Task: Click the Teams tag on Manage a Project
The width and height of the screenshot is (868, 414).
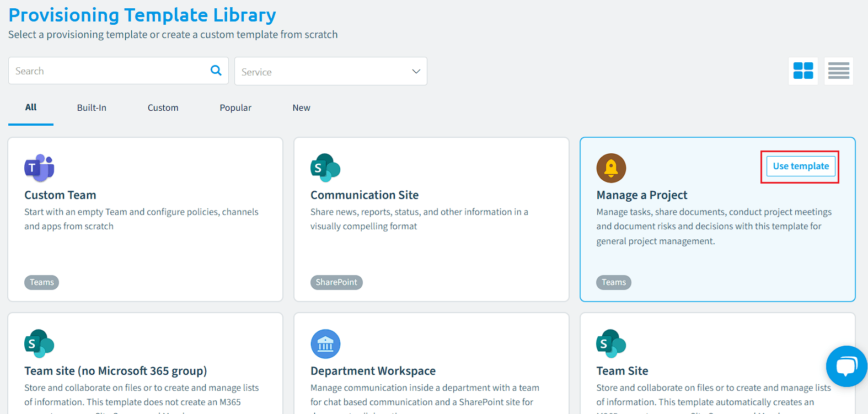Action: (614, 282)
